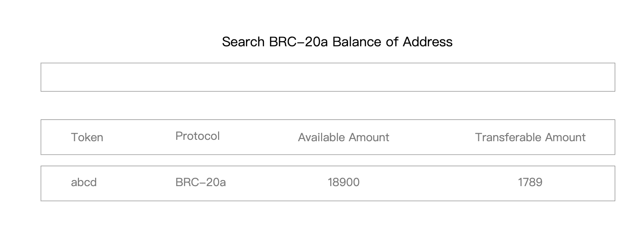Click the word Balance in the title
This screenshot has height=225, width=644.
tap(357, 42)
